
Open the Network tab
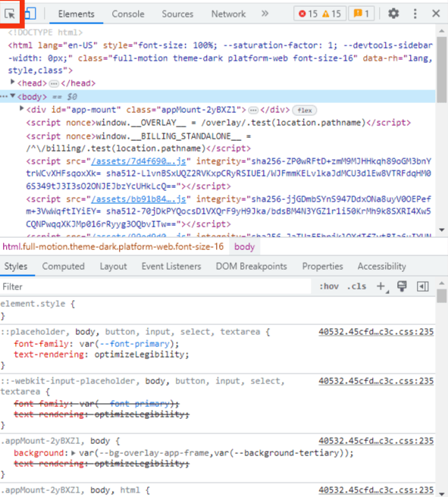point(229,14)
